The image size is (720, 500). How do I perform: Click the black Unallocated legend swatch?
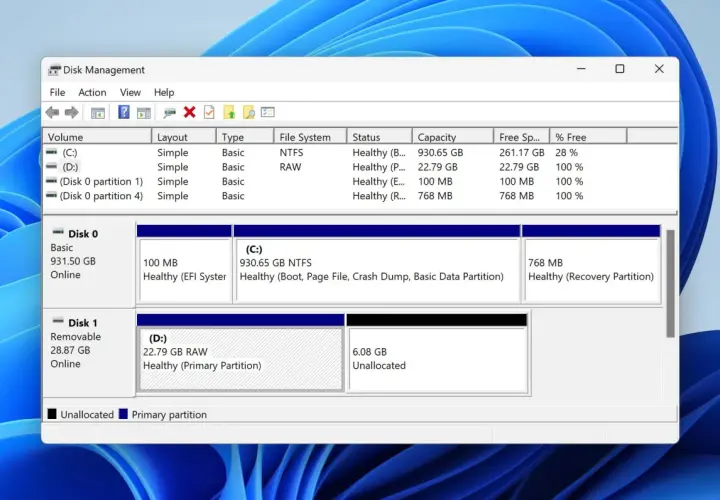pos(52,414)
